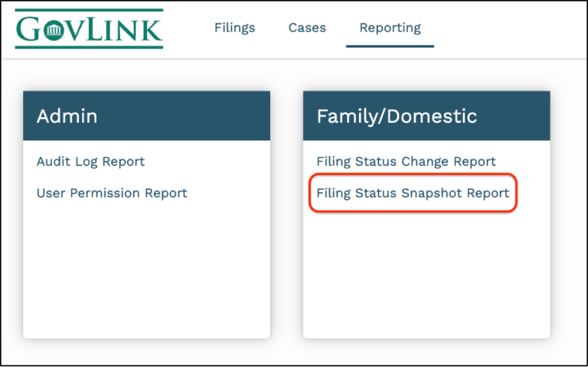Click the Admin panel header

[146, 116]
